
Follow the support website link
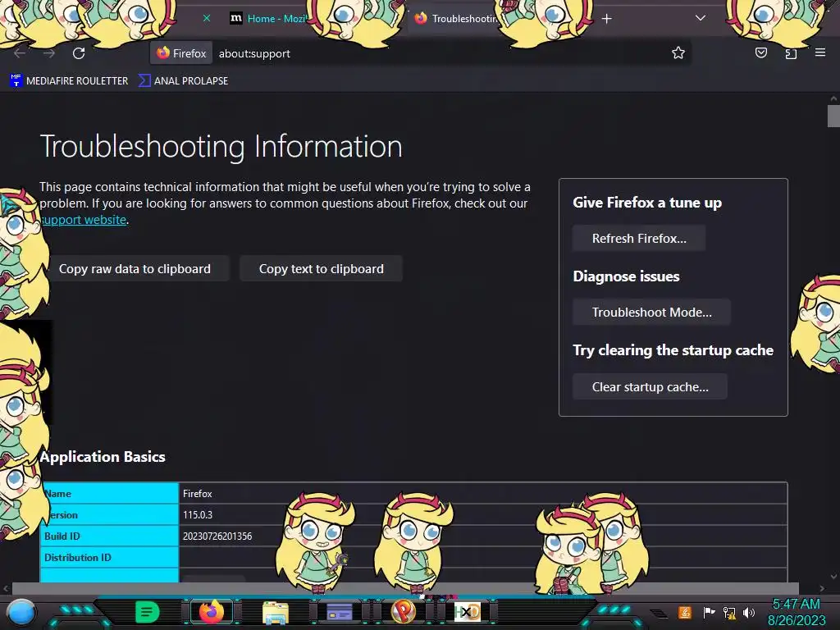(84, 220)
